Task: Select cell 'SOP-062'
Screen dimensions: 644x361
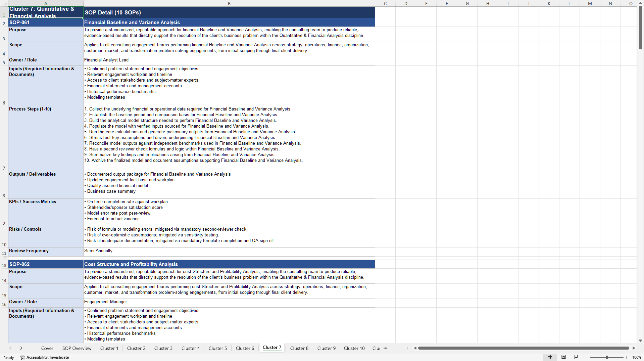Action: point(46,264)
